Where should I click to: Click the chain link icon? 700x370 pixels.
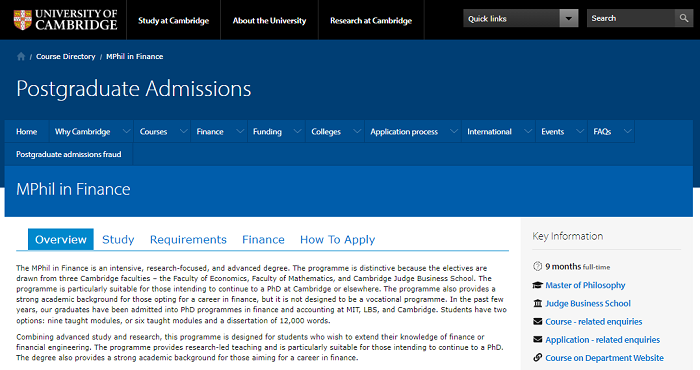(x=538, y=358)
